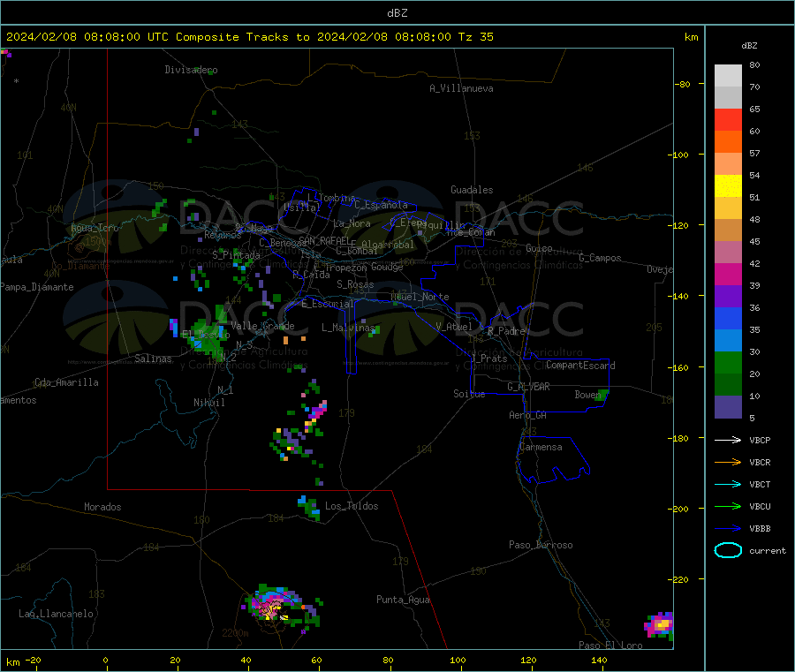Click the Guadales place label

[472, 190]
